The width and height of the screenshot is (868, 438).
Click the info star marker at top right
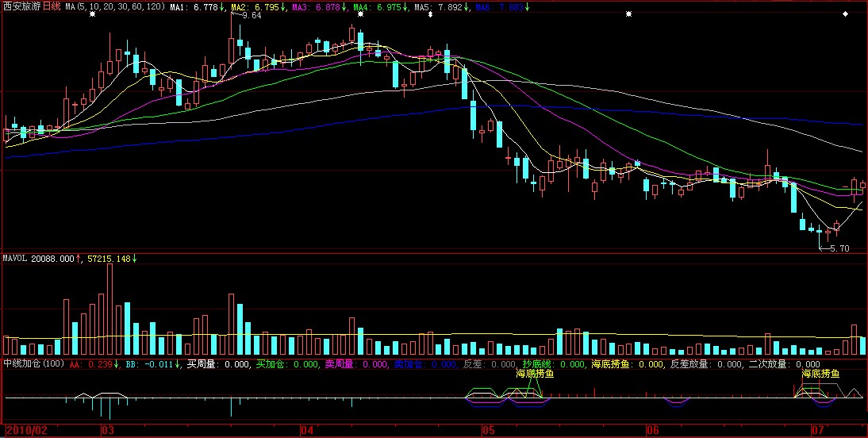845,14
